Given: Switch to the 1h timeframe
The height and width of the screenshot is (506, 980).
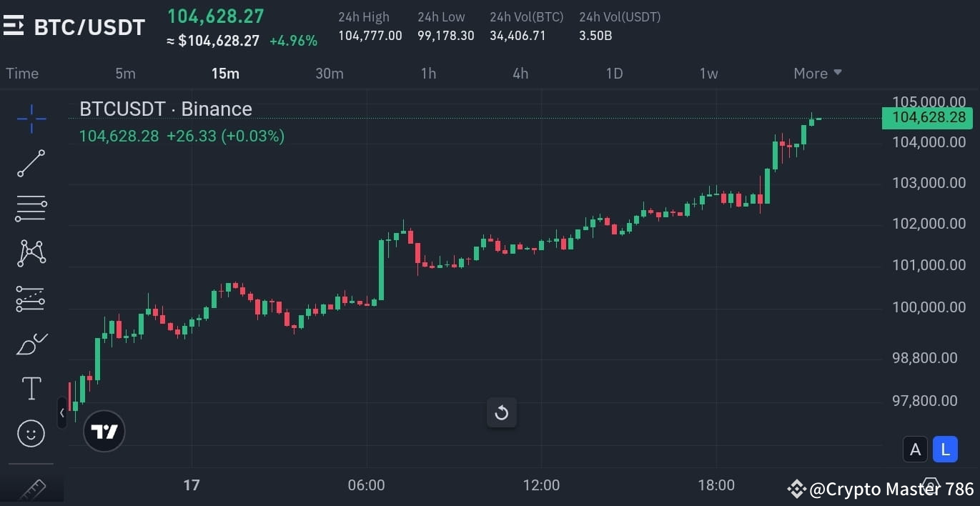Looking at the screenshot, I should click(428, 73).
